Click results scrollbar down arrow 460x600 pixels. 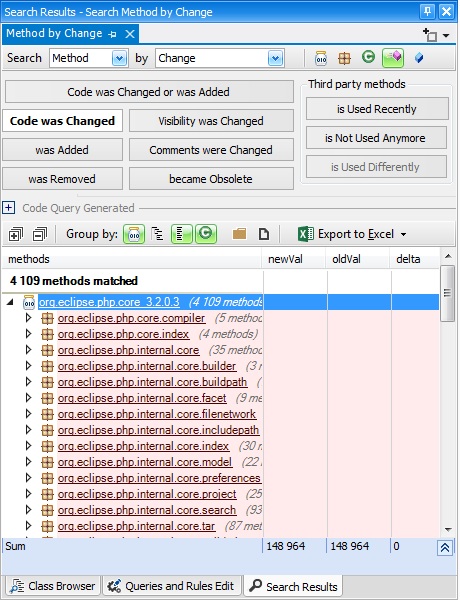[448, 530]
